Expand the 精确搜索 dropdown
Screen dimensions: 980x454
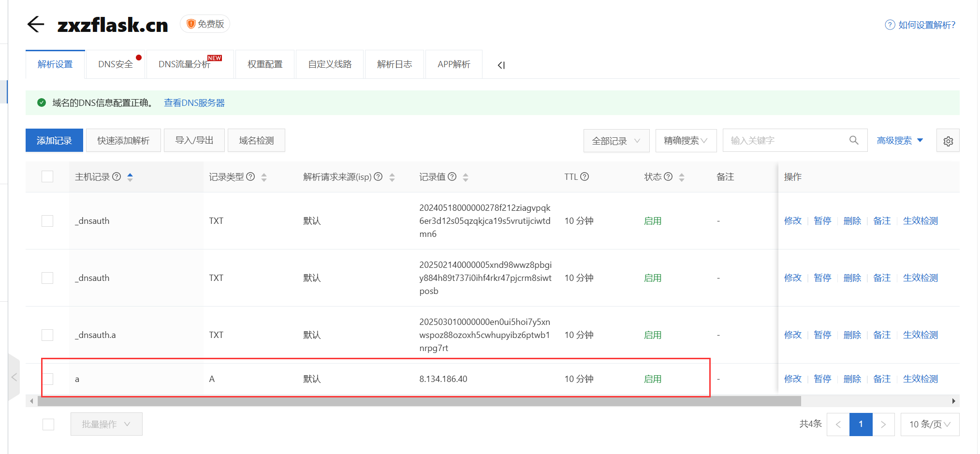click(686, 141)
